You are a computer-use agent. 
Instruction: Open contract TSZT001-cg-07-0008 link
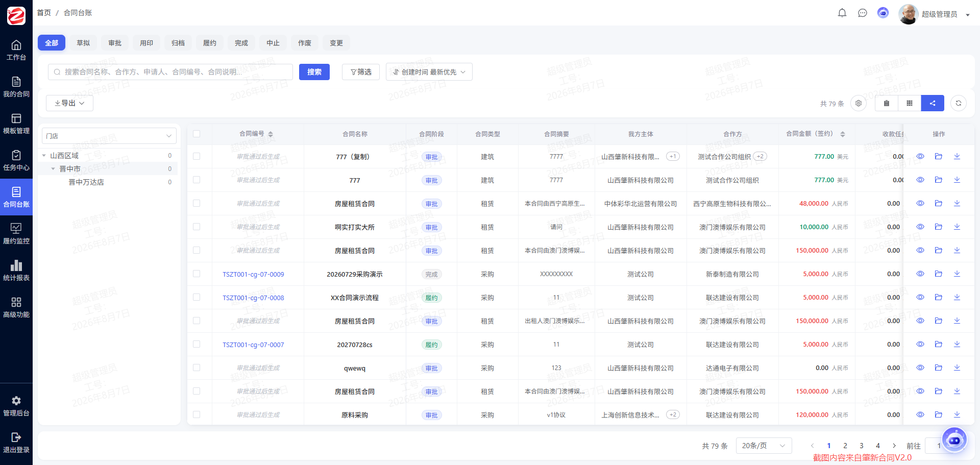coord(253,298)
